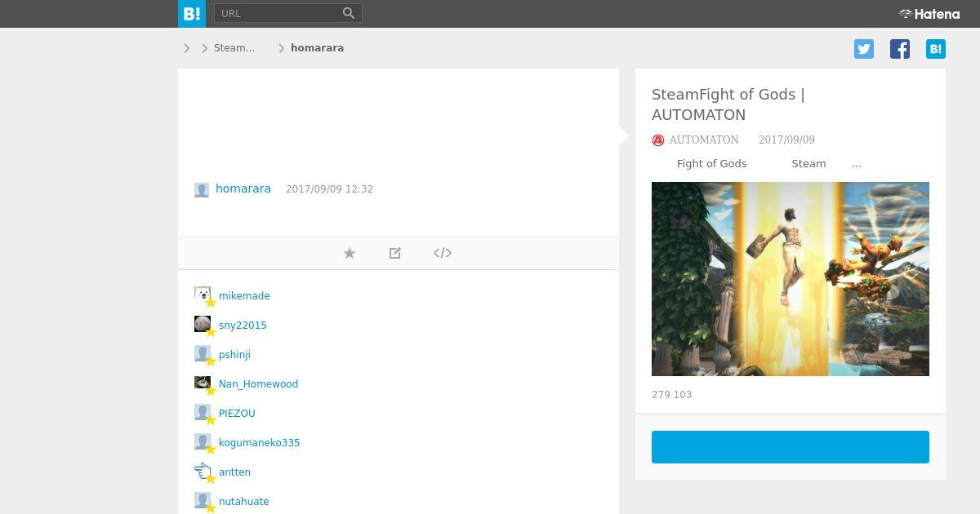Share page via Facebook icon
Image resolution: width=980 pixels, height=514 pixels.
click(x=900, y=49)
